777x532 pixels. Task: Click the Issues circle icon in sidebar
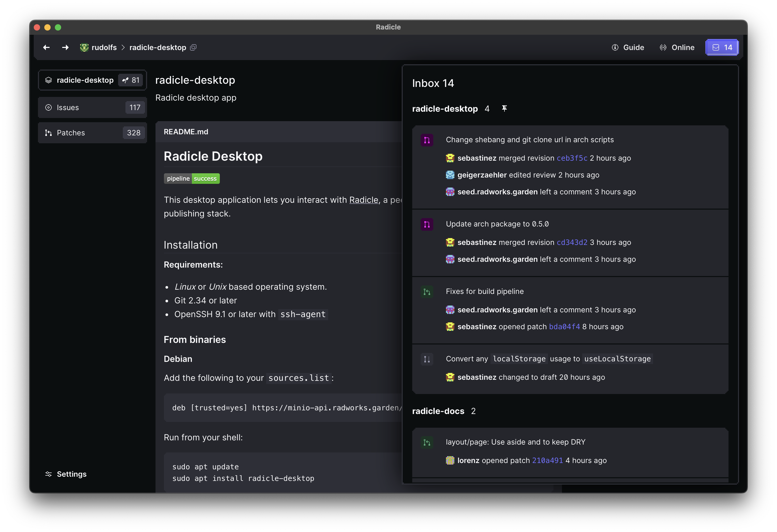coord(48,108)
